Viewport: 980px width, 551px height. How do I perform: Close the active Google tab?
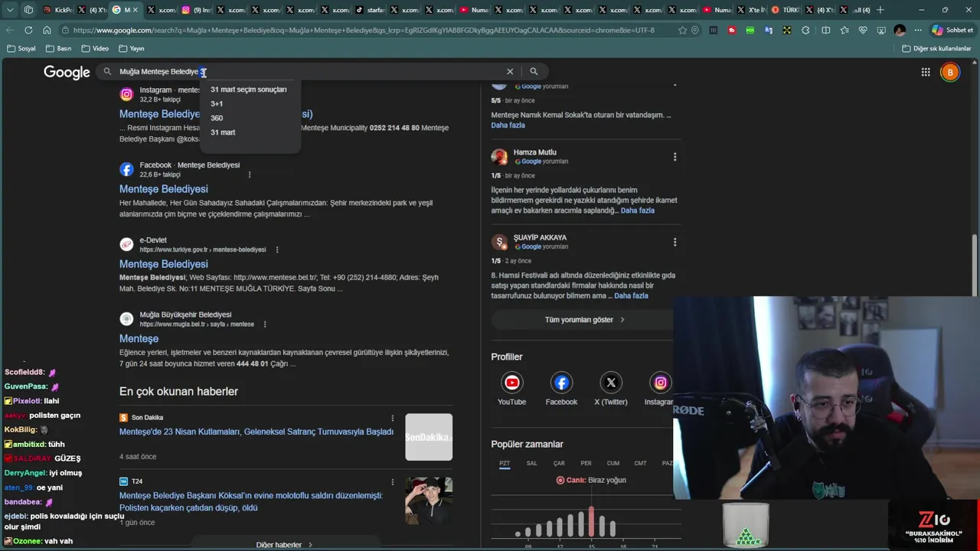pyautogui.click(x=136, y=10)
